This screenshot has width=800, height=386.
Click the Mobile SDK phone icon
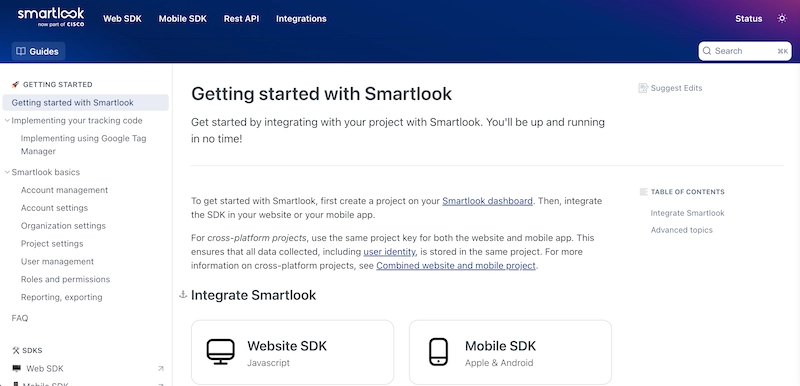(438, 352)
